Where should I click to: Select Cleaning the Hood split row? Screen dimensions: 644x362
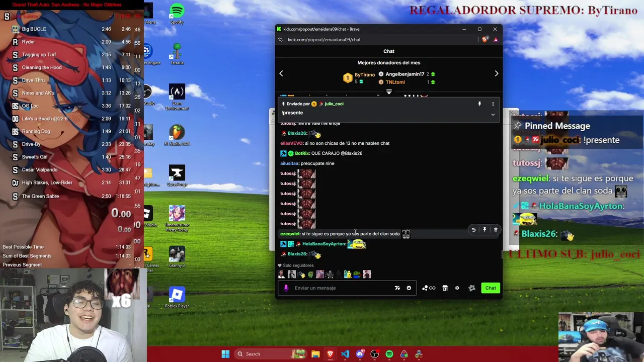(x=73, y=67)
